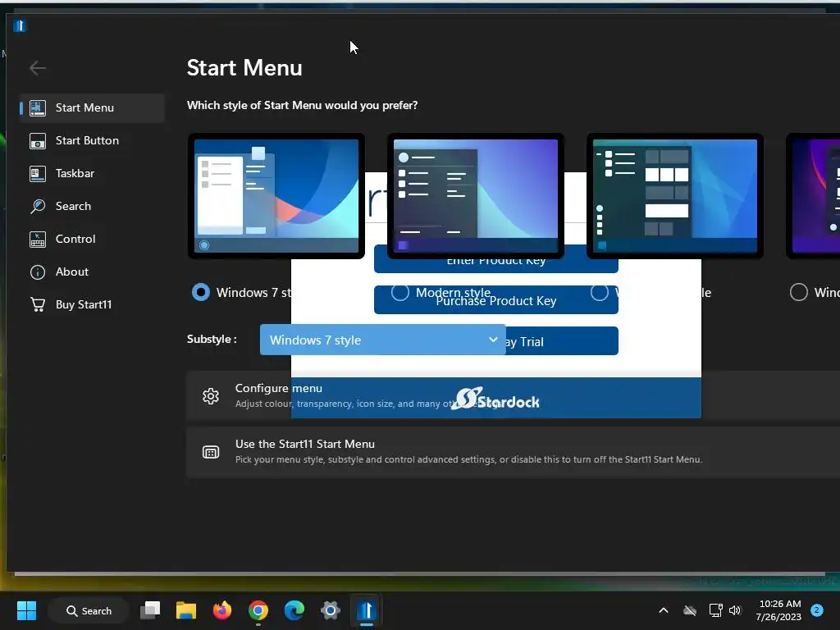Viewport: 840px width, 630px height.
Task: Click the Trial button in Stardock dialog
Action: 562,341
